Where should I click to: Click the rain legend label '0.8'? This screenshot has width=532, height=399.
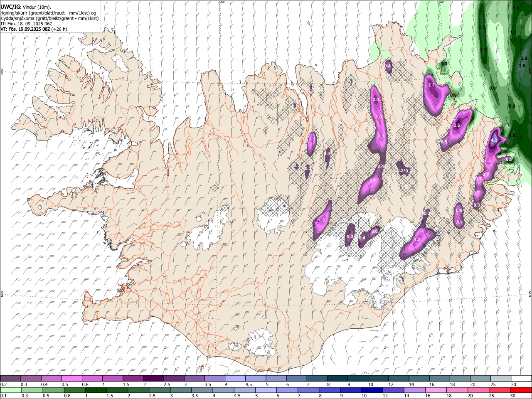pos(67,396)
